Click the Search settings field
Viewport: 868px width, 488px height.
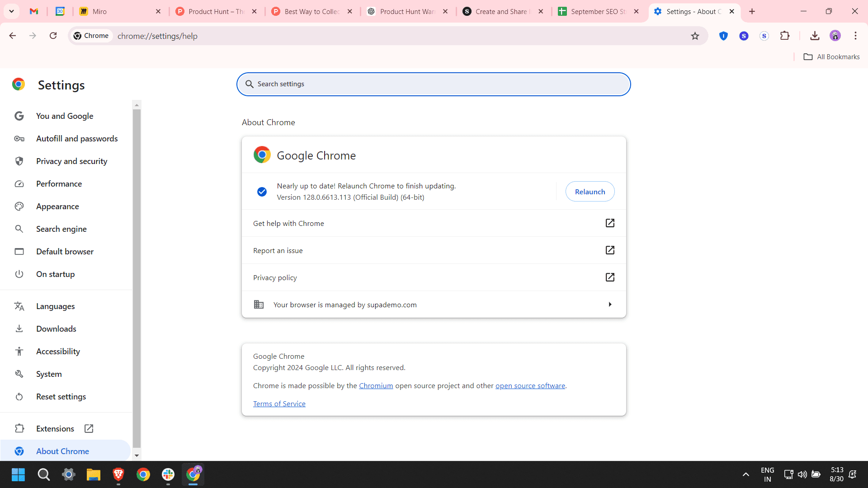pos(433,84)
